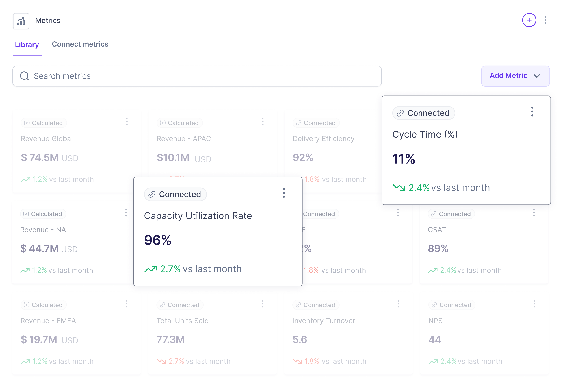The height and width of the screenshot is (392, 563).
Task: Click the Metrics chart icon in header
Action: (x=21, y=21)
